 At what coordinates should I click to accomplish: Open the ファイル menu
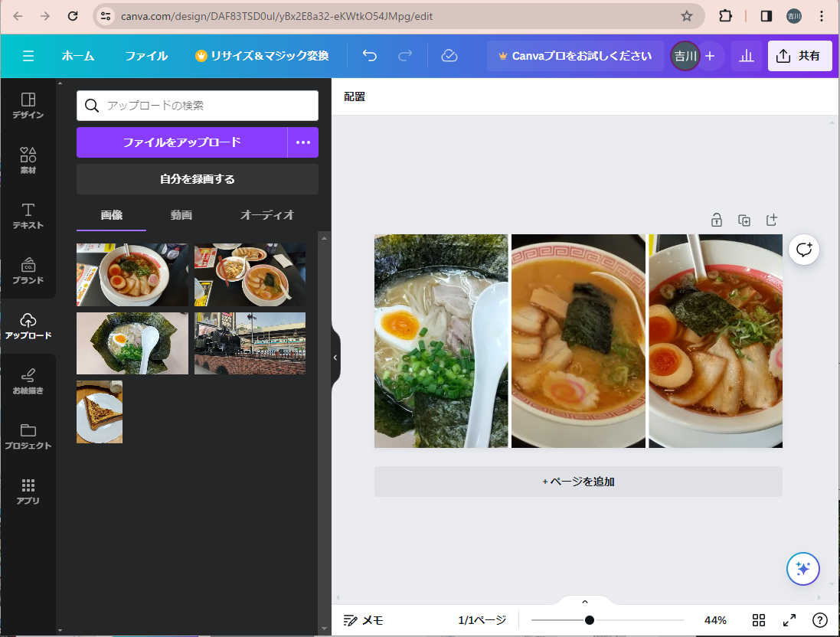click(x=146, y=56)
